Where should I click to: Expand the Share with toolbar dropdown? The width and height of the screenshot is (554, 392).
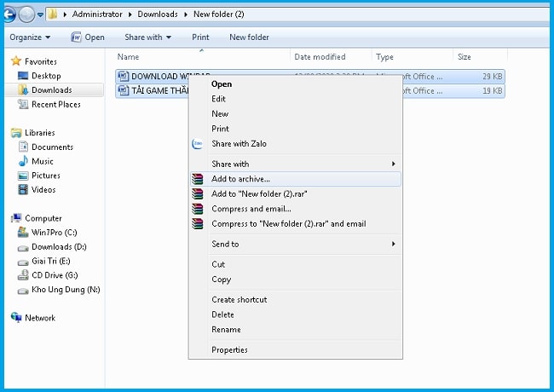[147, 37]
